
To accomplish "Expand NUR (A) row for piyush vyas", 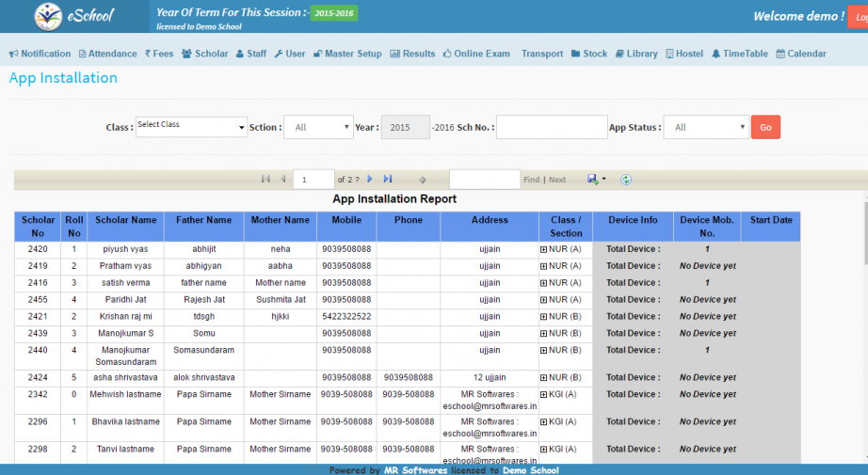I will tap(543, 249).
